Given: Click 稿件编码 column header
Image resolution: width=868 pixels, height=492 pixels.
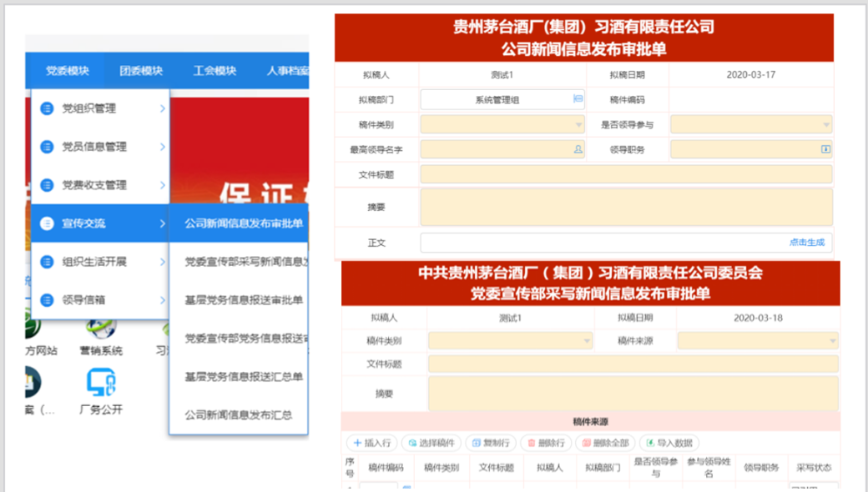Looking at the screenshot, I should 386,468.
